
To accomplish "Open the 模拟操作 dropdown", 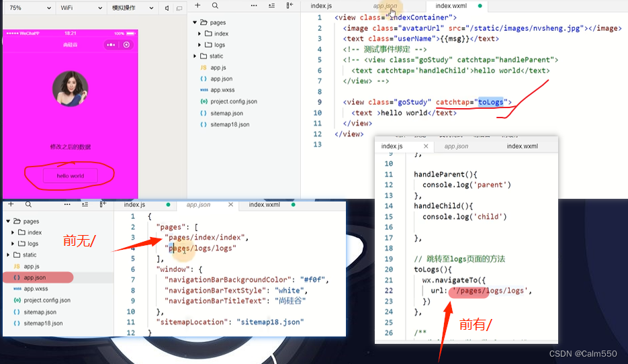I will click(x=132, y=7).
